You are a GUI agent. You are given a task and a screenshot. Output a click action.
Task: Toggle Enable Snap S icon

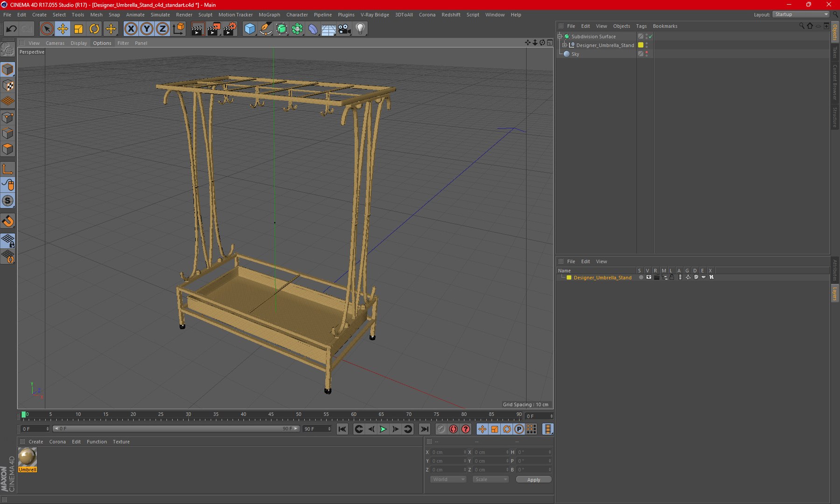click(x=8, y=201)
